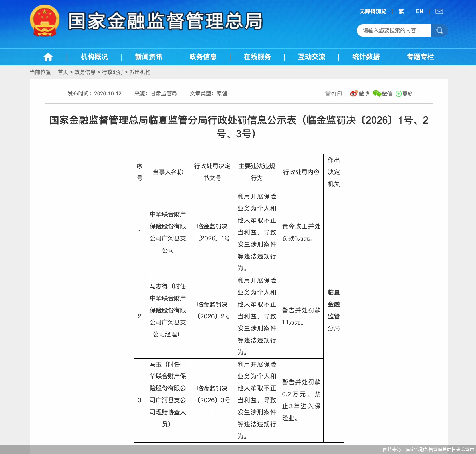
Task: Click the article type 原创 text
Action: tap(222, 94)
